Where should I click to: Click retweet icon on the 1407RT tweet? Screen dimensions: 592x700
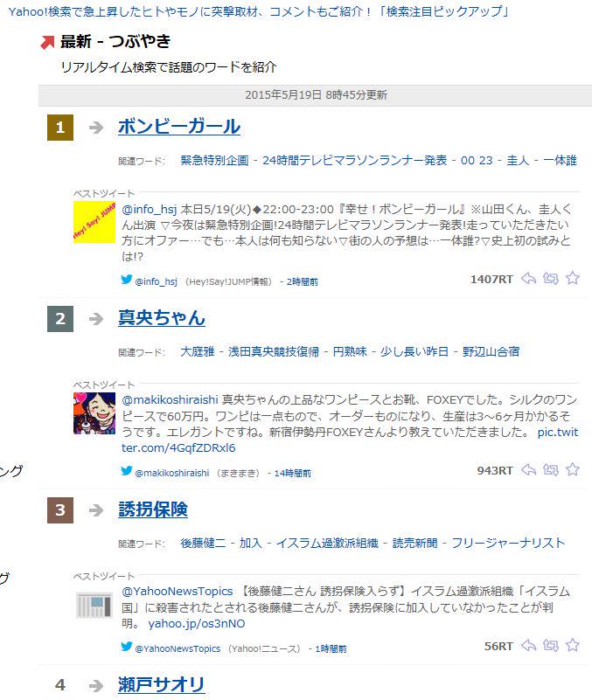point(550,279)
